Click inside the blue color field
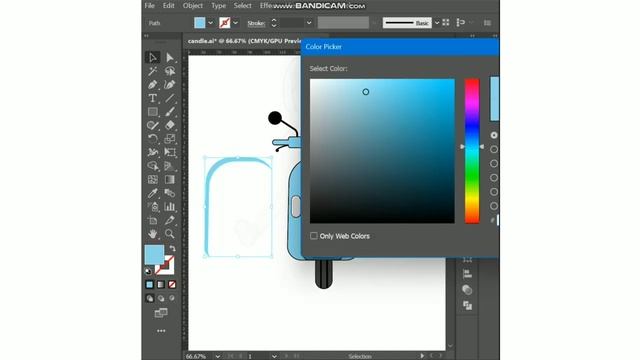The height and width of the screenshot is (360, 640). tap(382, 151)
